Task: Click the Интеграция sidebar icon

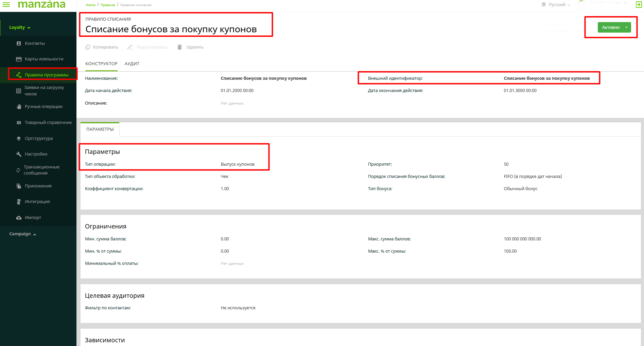Action: [19, 202]
